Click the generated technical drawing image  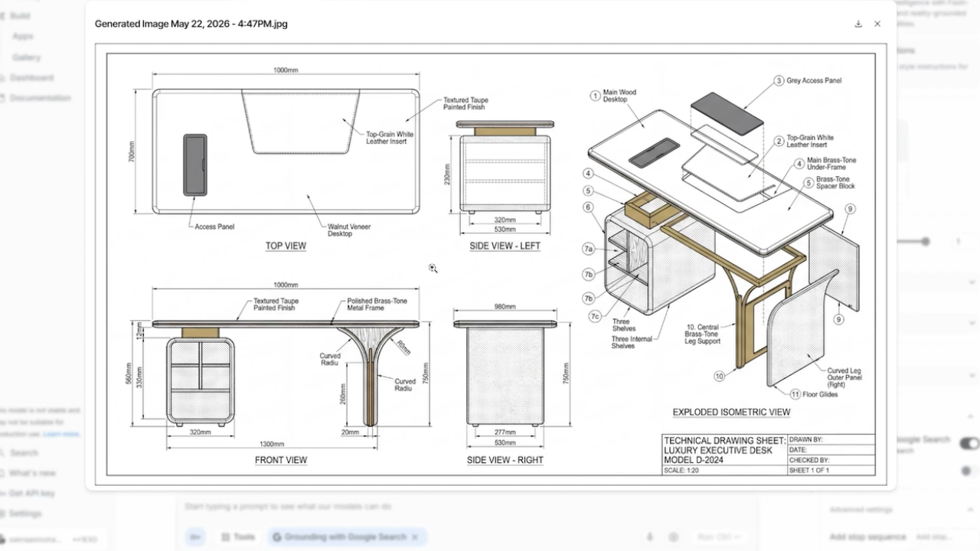point(491,264)
